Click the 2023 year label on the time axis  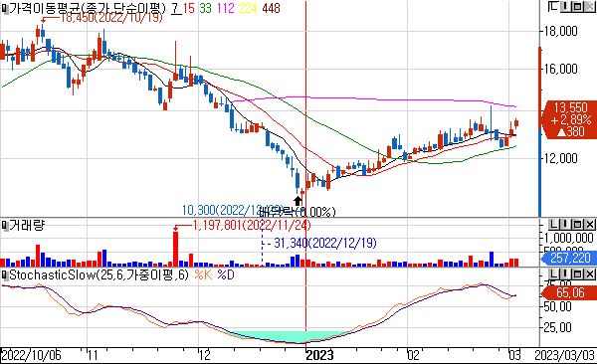tap(319, 355)
